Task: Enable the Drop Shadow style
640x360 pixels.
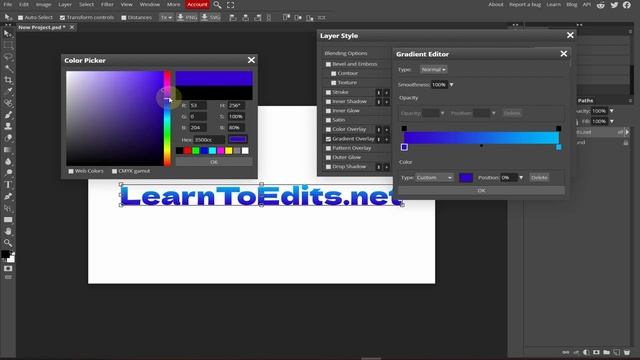Action: pyautogui.click(x=328, y=167)
